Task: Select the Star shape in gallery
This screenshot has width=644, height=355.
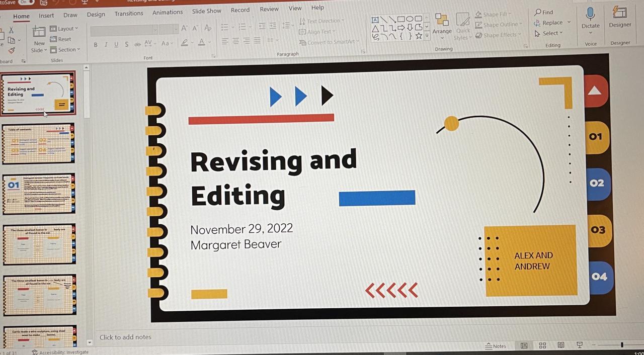Action: [x=419, y=35]
